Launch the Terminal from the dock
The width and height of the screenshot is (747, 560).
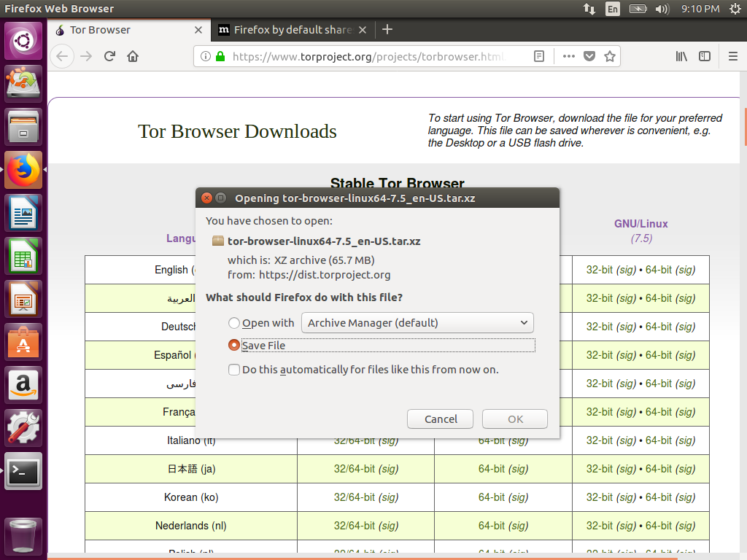(23, 471)
